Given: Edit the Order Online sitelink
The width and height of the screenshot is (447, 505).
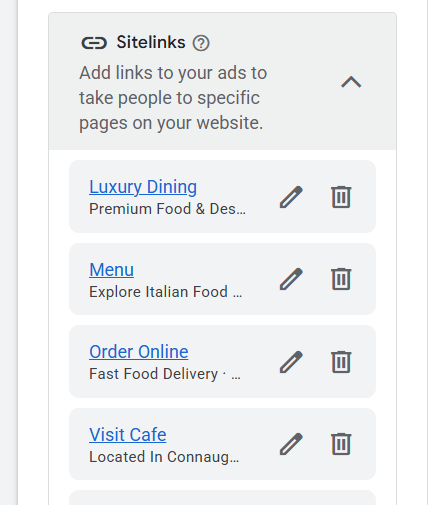Looking at the screenshot, I should [x=291, y=362].
